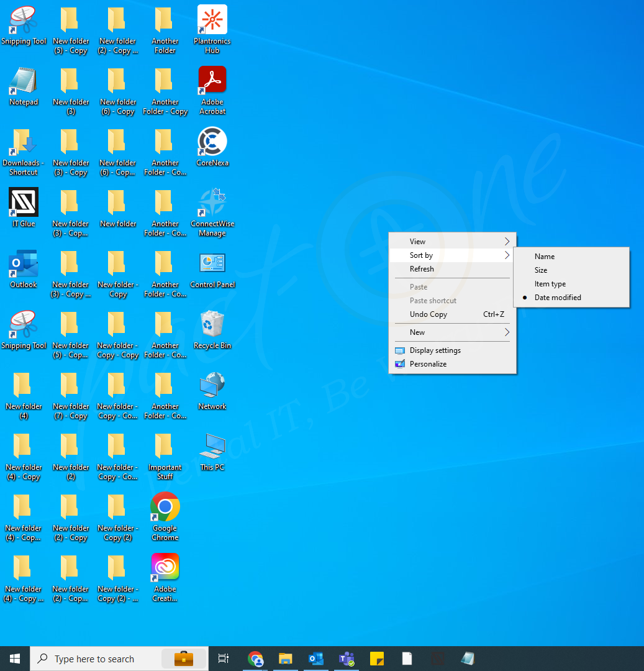
Task: Open the IT Glue desktop icon
Action: click(23, 202)
